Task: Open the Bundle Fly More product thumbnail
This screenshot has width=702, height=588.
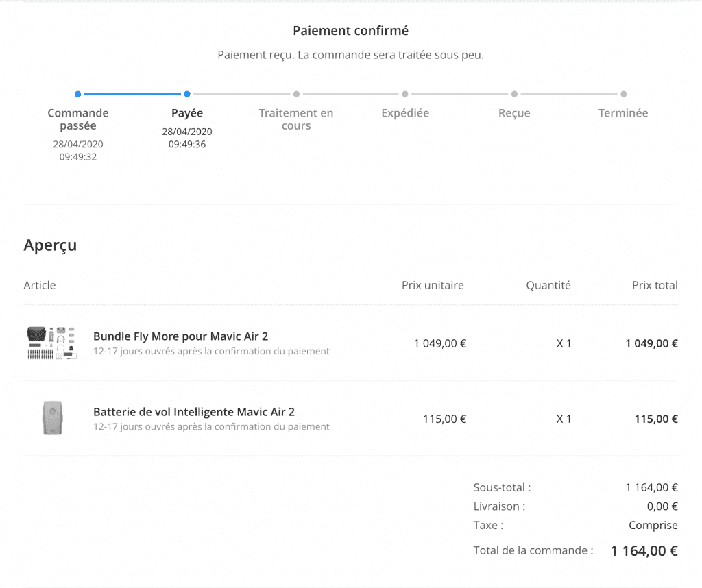Action: point(52,343)
